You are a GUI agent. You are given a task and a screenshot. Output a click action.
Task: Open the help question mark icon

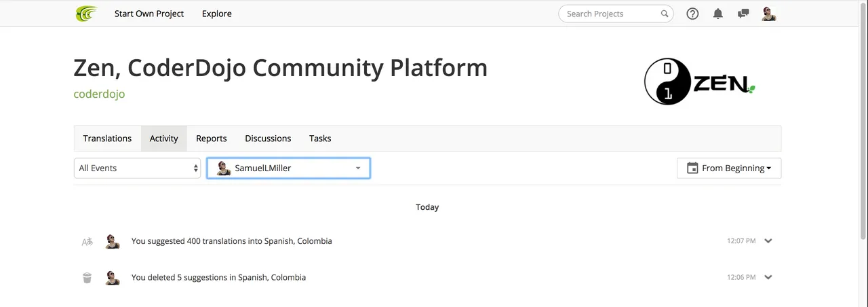click(x=692, y=14)
